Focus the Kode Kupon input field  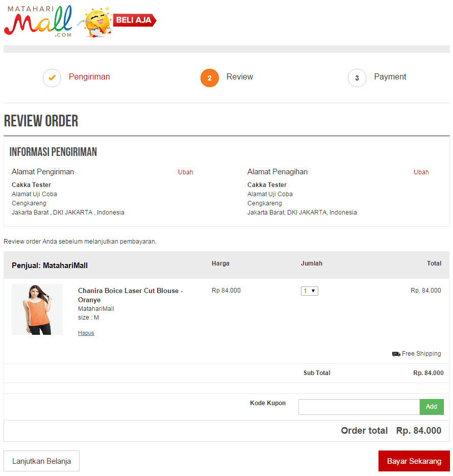click(x=359, y=407)
